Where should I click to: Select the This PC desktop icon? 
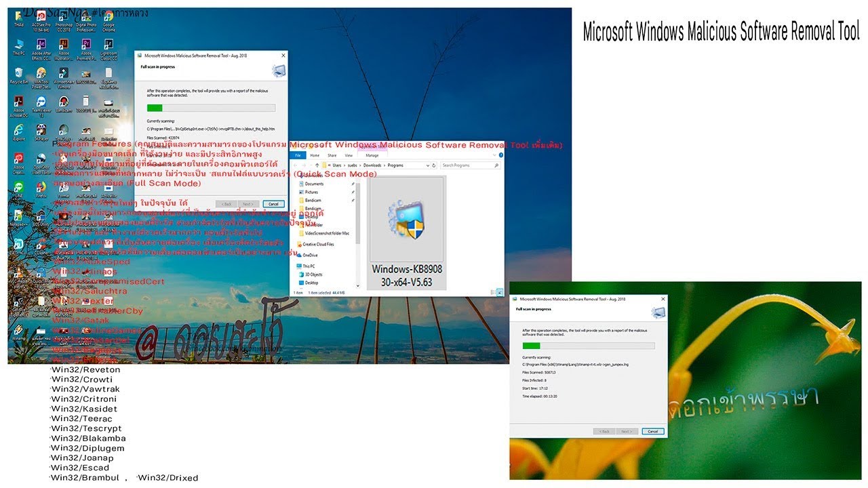(18, 47)
